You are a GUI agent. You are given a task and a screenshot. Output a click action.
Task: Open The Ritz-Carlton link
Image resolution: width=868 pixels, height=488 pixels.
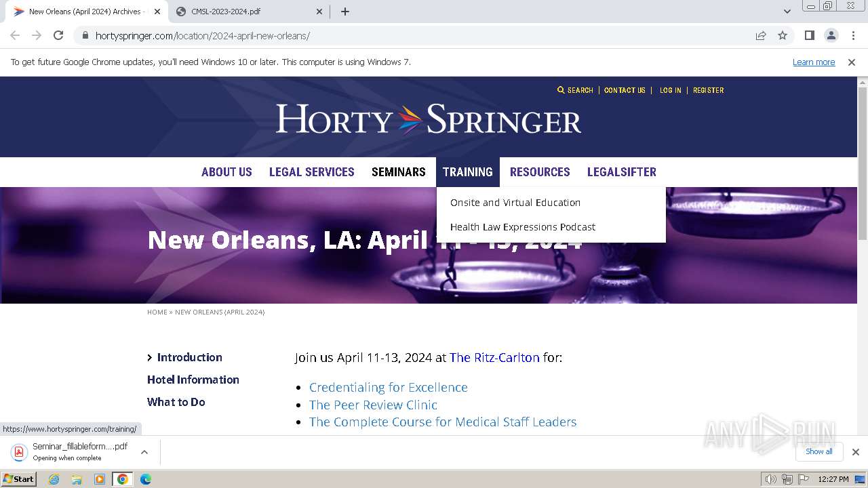(494, 357)
